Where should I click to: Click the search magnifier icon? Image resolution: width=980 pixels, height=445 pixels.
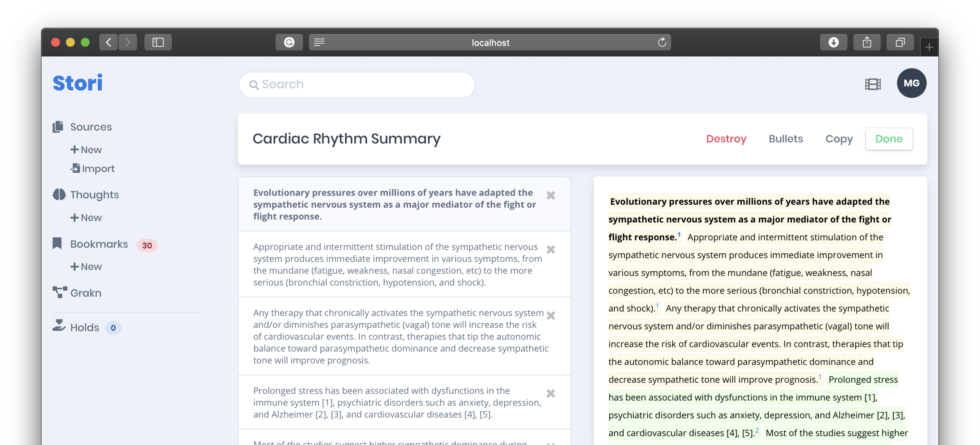pos(254,85)
